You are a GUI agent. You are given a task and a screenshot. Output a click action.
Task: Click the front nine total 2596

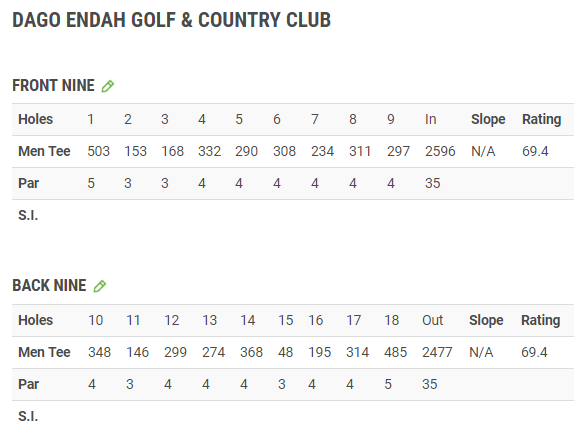pyautogui.click(x=440, y=151)
